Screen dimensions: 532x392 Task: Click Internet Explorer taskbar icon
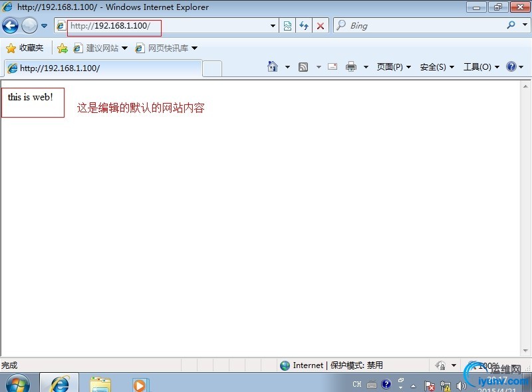(60, 383)
